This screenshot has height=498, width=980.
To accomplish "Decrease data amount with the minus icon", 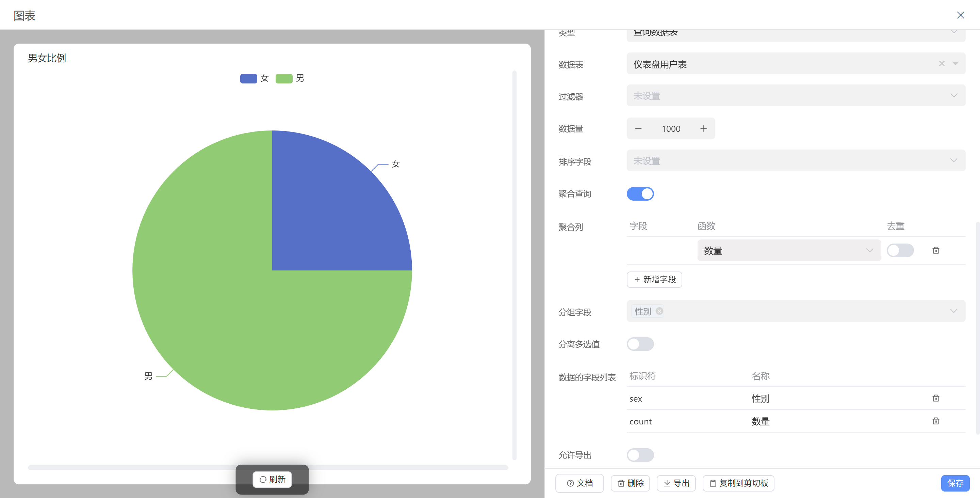I will click(x=638, y=129).
